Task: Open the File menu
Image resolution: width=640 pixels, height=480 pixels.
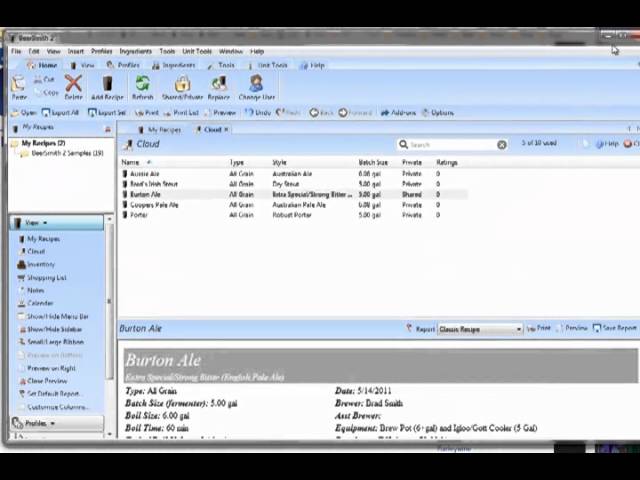Action: (16, 51)
